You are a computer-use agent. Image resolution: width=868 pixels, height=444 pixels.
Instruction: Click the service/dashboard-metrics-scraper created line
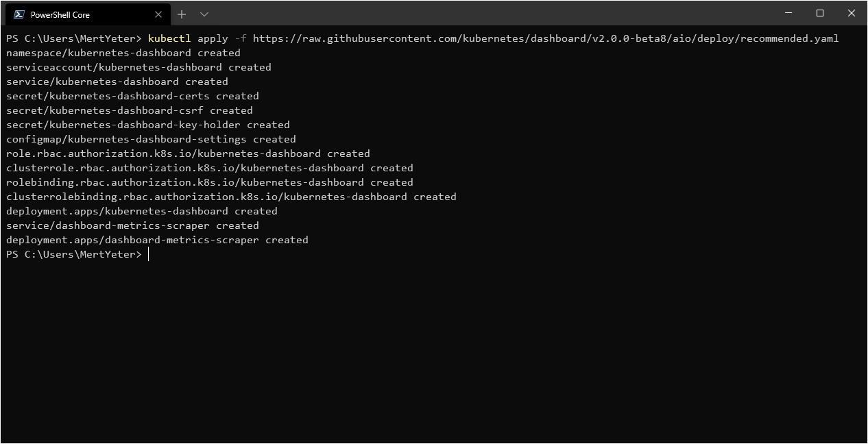(x=132, y=225)
